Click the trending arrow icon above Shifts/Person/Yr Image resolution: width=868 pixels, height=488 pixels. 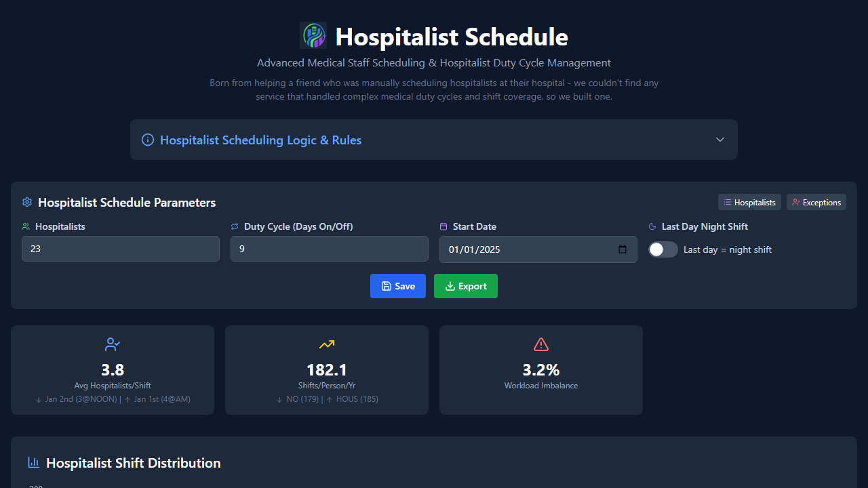(327, 344)
